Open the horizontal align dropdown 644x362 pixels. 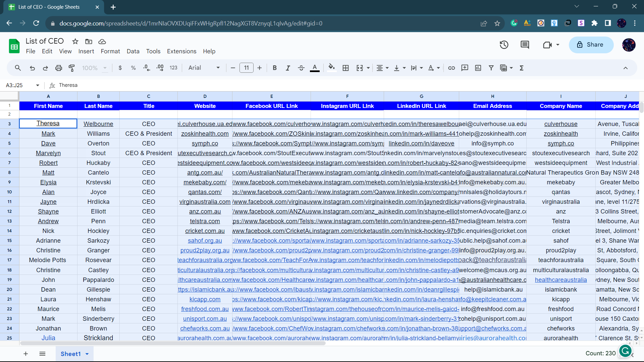[x=382, y=68]
